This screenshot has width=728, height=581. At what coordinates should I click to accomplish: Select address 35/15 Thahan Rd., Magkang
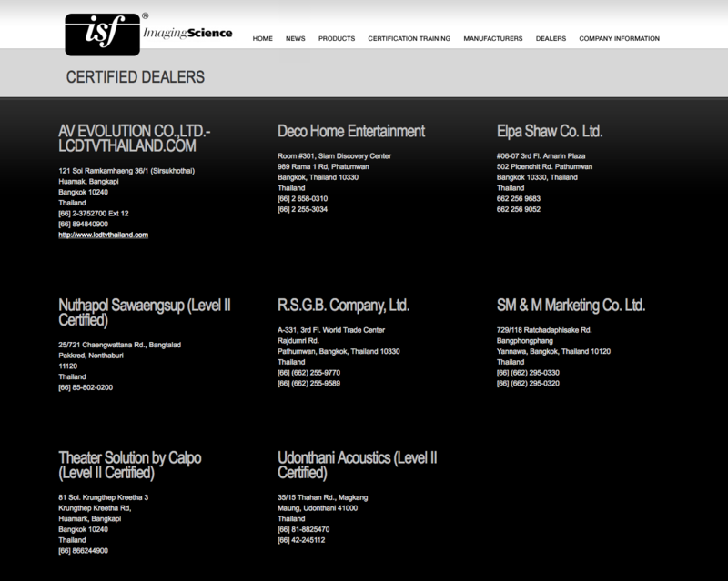coord(323,497)
